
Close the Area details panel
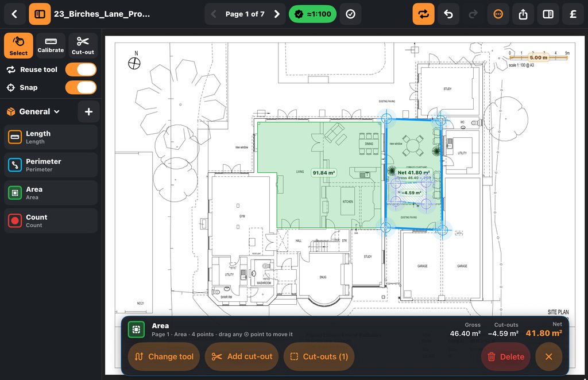548,356
